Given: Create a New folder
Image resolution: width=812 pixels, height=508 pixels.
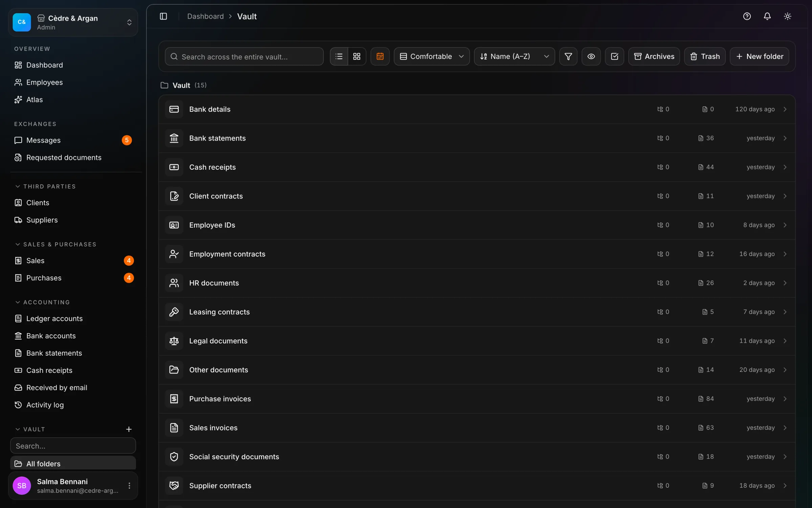Looking at the screenshot, I should pos(760,56).
